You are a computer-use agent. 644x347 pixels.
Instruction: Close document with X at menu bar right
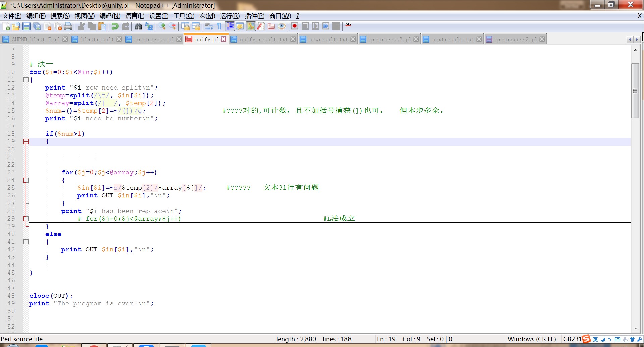pyautogui.click(x=639, y=16)
